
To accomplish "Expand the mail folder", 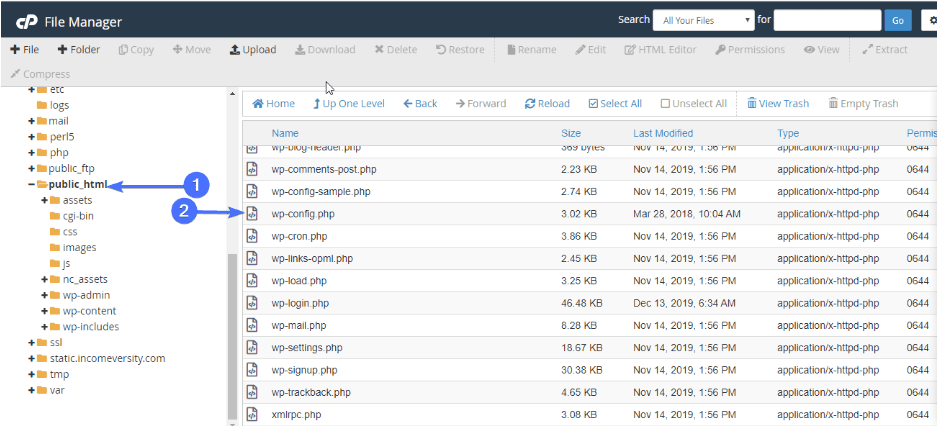I will click(31, 121).
